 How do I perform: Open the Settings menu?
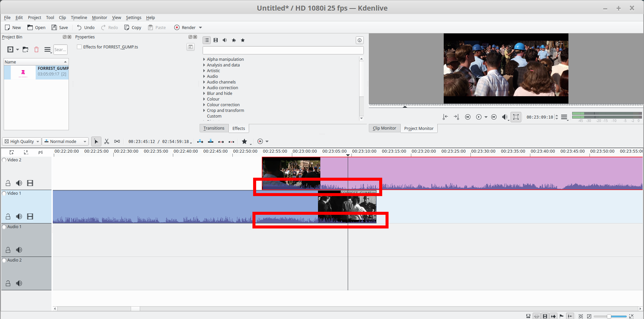click(133, 18)
